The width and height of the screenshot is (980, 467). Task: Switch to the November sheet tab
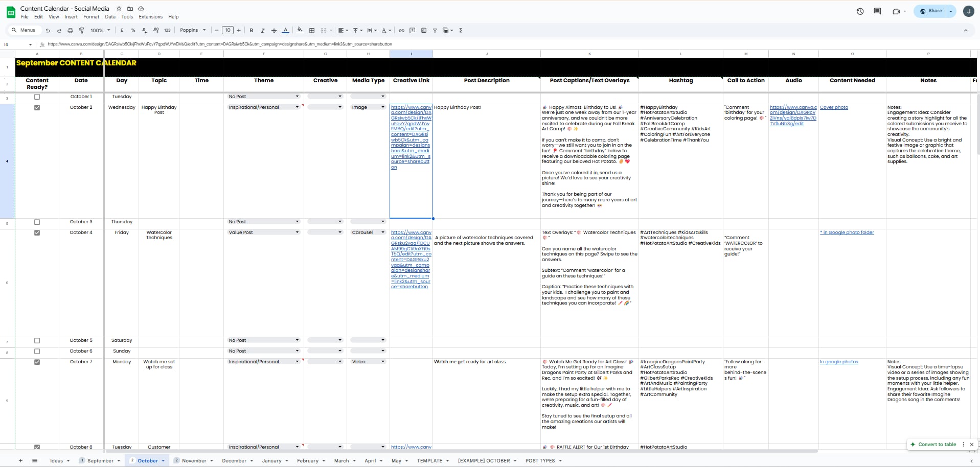click(x=194, y=461)
